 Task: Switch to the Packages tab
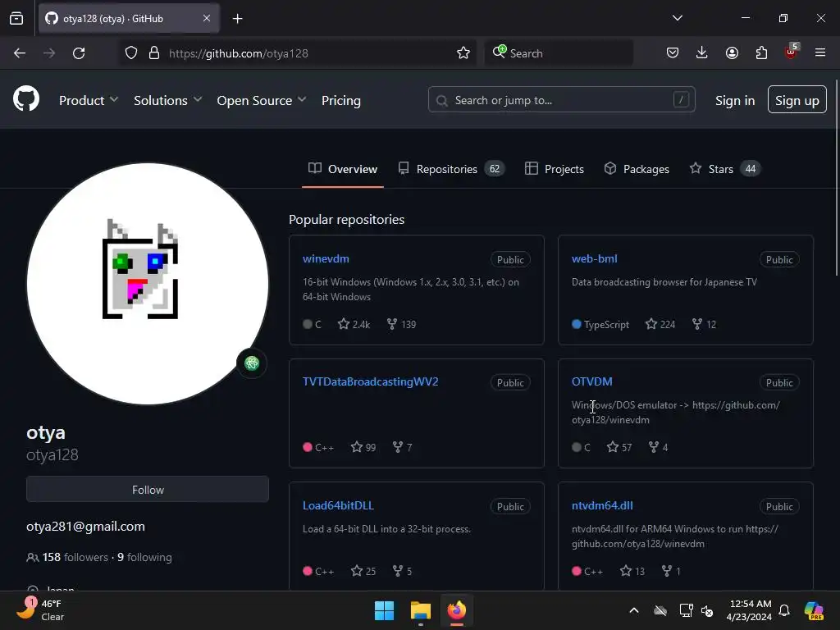tap(637, 169)
